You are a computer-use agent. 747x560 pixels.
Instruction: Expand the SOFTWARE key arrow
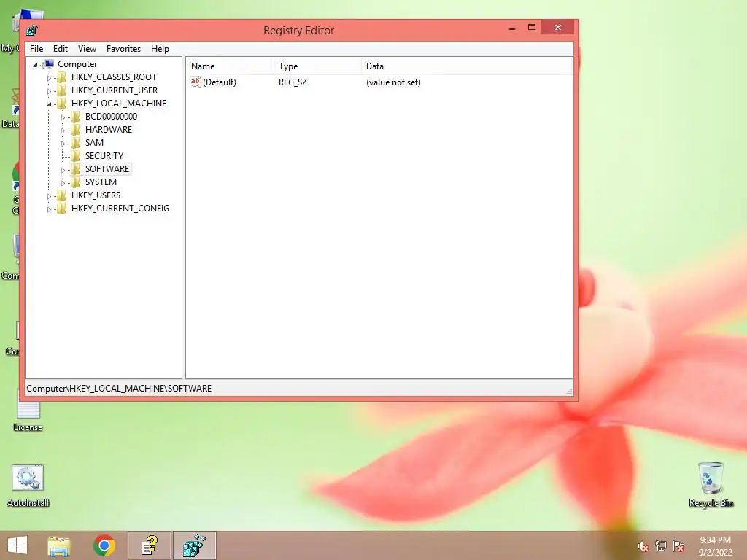tap(63, 169)
